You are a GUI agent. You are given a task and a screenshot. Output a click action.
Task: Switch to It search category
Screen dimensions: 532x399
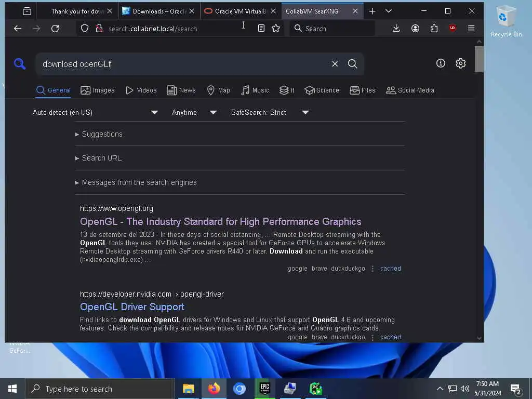(x=287, y=90)
